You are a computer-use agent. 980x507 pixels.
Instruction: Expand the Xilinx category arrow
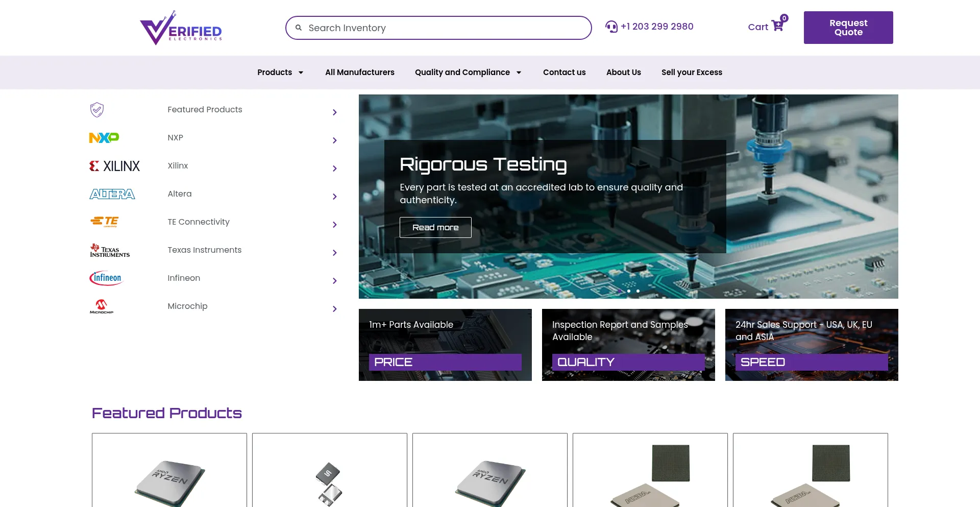pyautogui.click(x=335, y=168)
